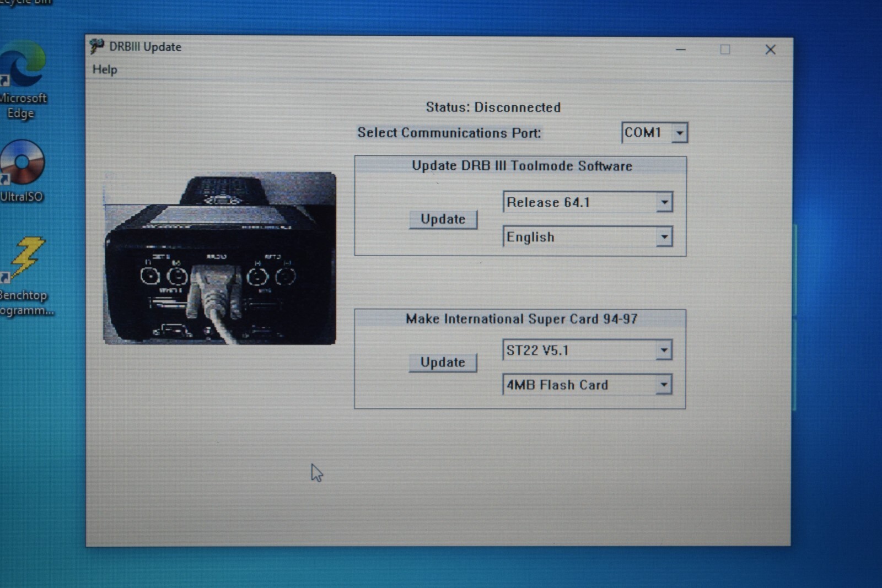Expand the English language dropdown
Image resolution: width=882 pixels, height=588 pixels.
coord(664,237)
